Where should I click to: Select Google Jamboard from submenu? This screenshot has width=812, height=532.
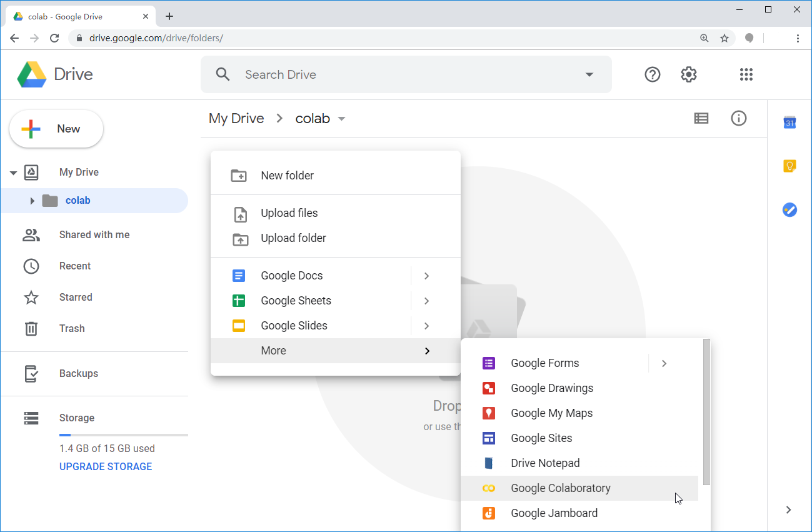pos(579,513)
